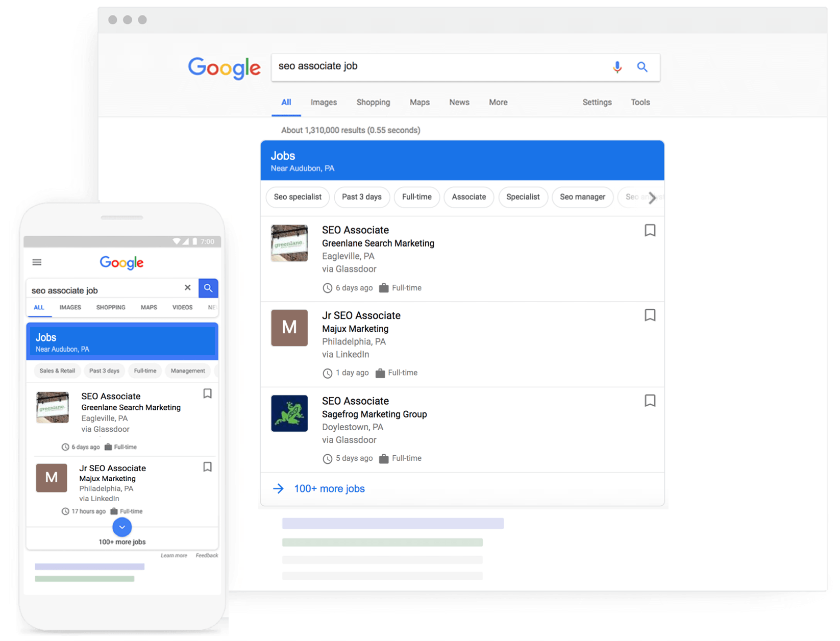Apply mobile Past 3 days filter chip
This screenshot has width=840, height=641.
point(104,371)
